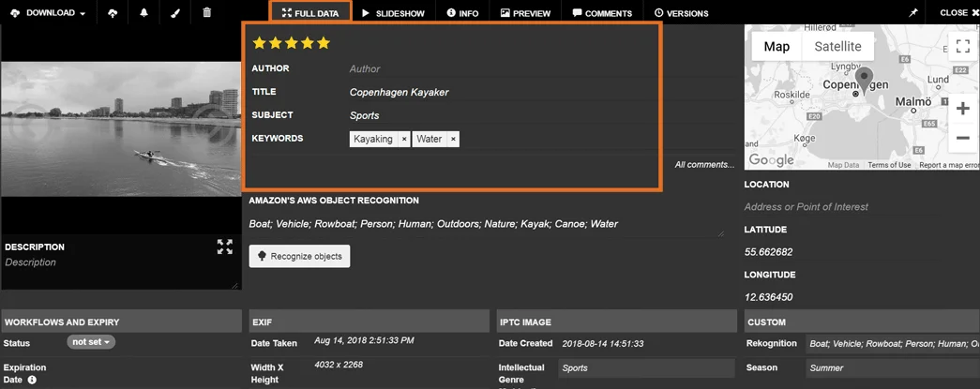
Task: Zoom out on the map
Action: (962, 138)
